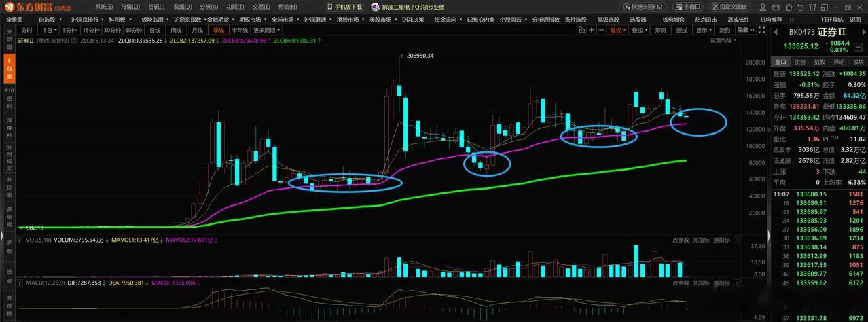Go to previous stock with left arrow
This screenshot has height=322, width=868.
pyautogui.click(x=775, y=32)
